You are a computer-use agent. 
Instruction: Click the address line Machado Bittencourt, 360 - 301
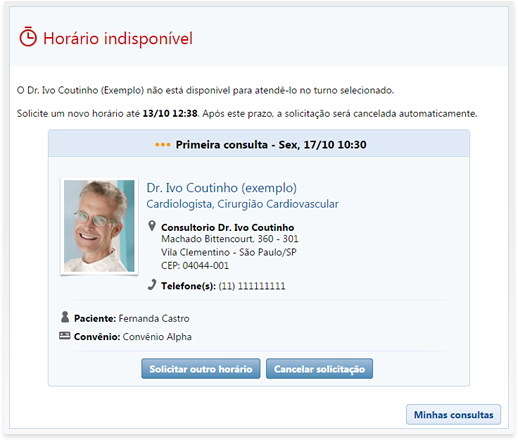point(230,239)
